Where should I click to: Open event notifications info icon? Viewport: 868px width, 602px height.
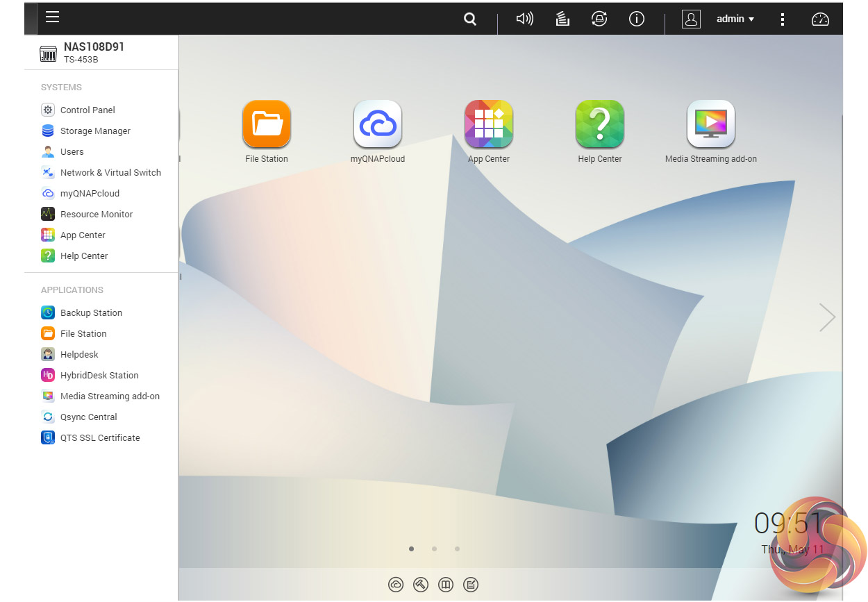(637, 19)
